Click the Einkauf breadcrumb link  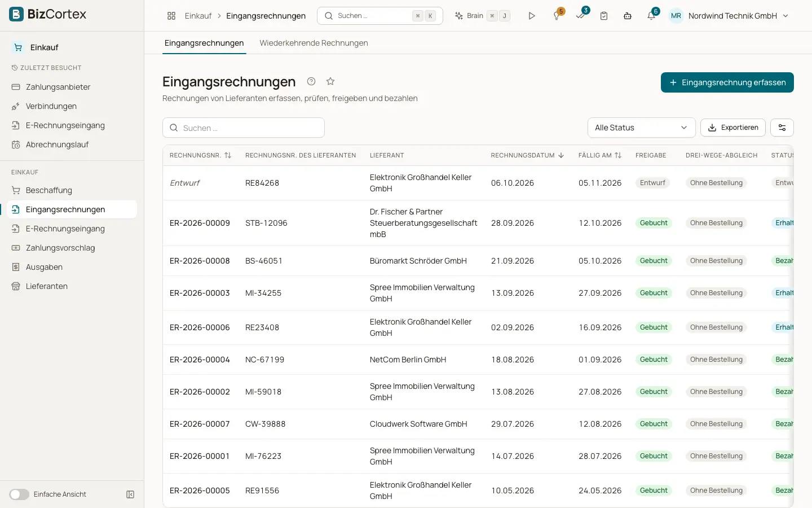(x=198, y=16)
